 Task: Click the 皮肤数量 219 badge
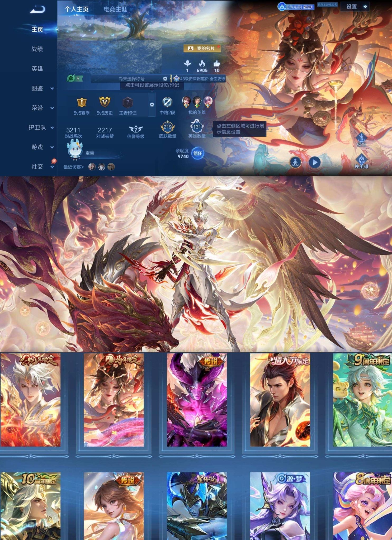pyautogui.click(x=167, y=130)
